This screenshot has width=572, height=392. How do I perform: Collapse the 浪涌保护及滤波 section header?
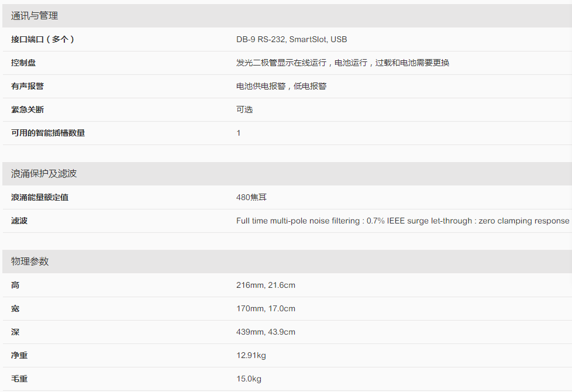[x=44, y=174]
